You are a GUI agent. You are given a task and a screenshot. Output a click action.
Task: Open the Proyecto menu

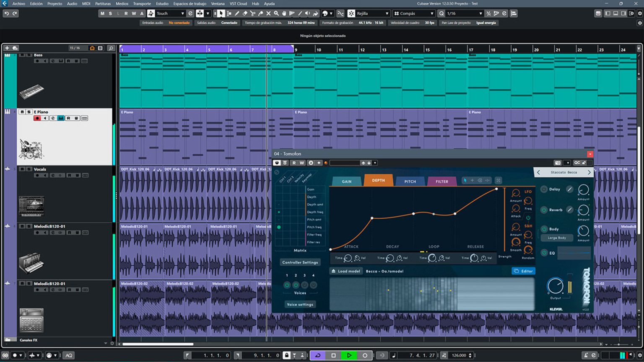55,3
